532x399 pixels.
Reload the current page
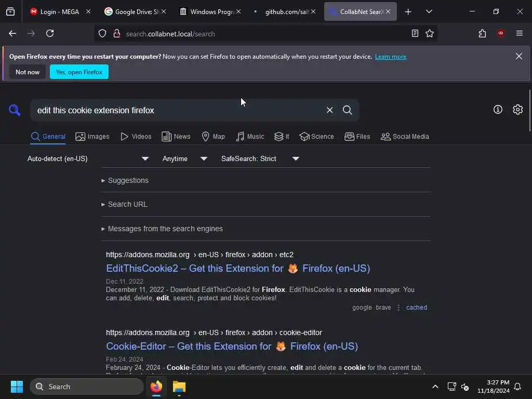point(50,33)
